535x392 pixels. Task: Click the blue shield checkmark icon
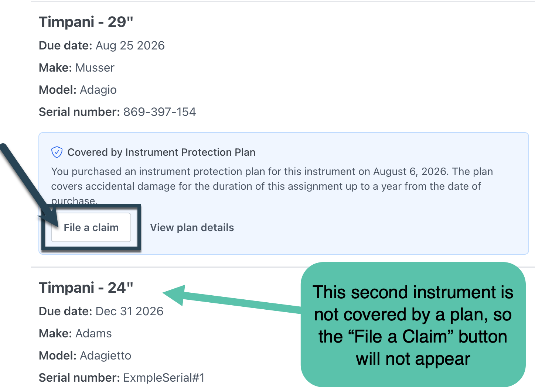[x=57, y=152]
